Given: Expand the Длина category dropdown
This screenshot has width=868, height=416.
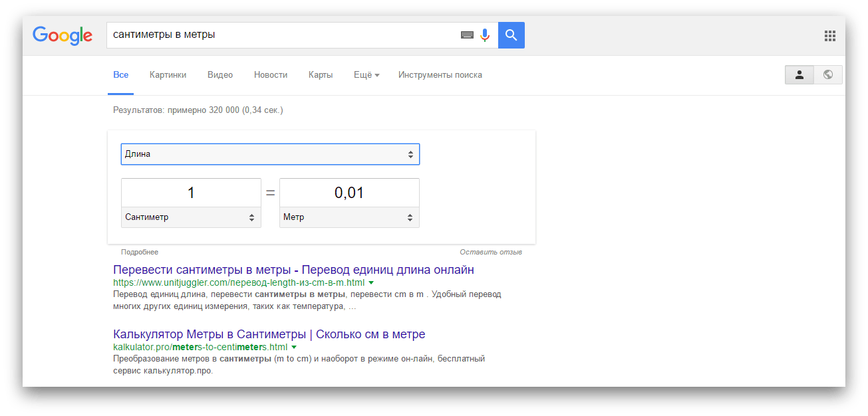Looking at the screenshot, I should (270, 154).
